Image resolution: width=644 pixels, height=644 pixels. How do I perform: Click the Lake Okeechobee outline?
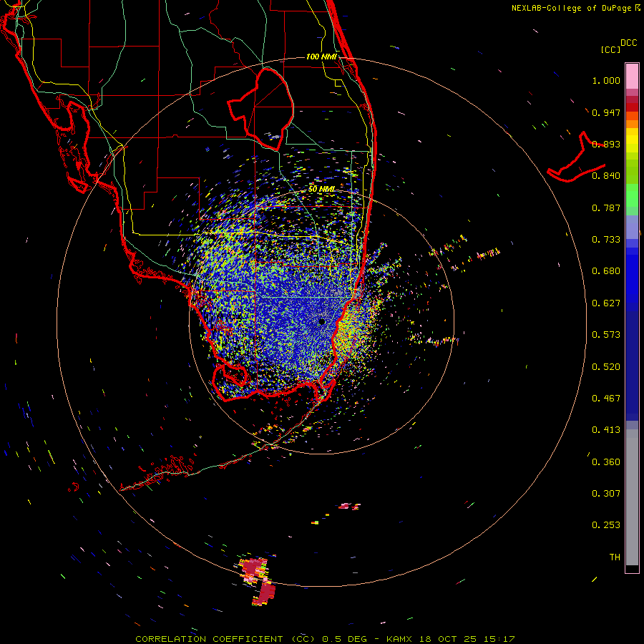[261, 109]
